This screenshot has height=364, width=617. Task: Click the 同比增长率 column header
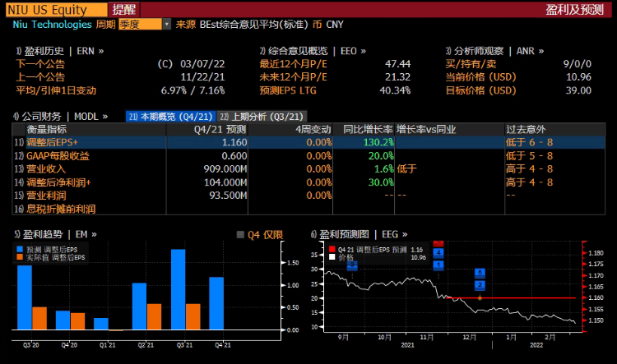364,129
